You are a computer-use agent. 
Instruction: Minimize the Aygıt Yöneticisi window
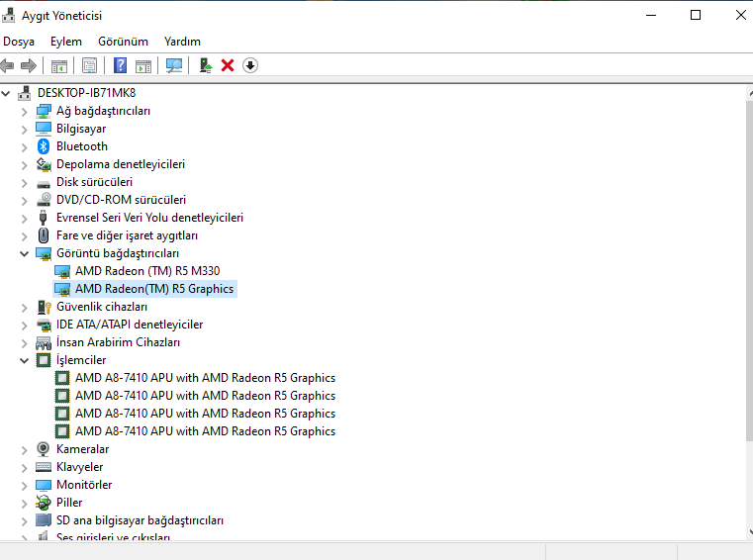(651, 16)
